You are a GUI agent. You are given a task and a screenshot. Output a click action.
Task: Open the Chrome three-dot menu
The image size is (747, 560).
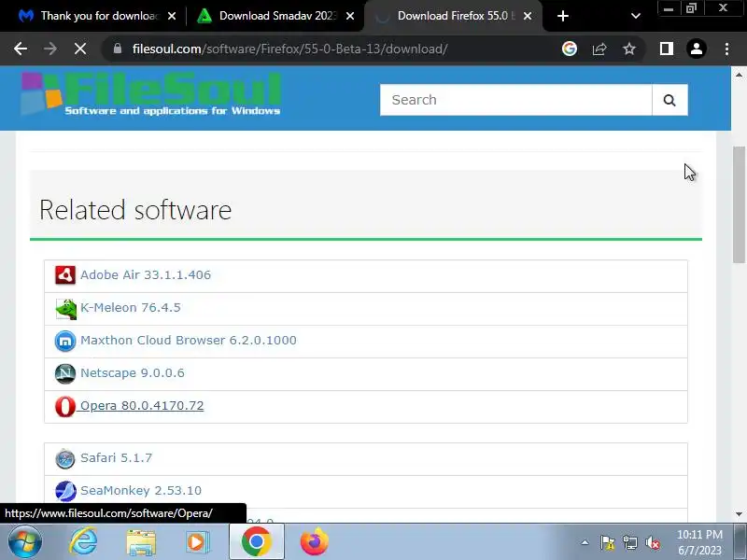(x=726, y=49)
